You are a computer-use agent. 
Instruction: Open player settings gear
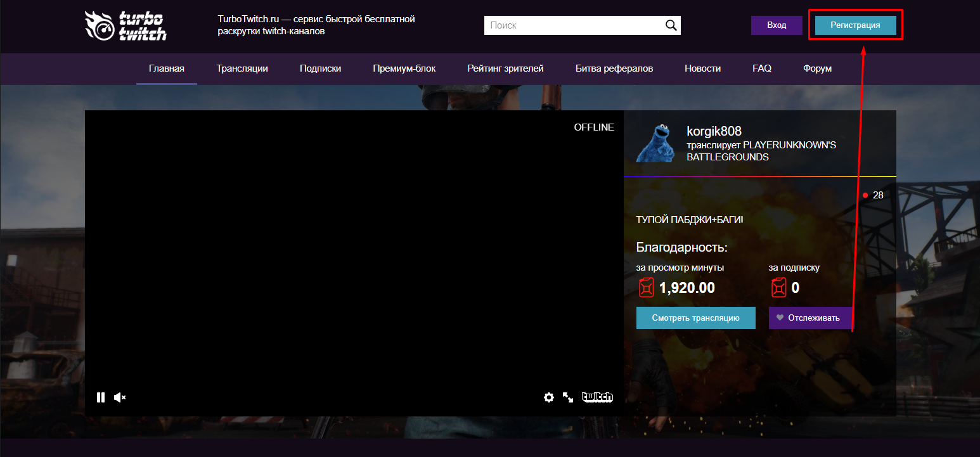(549, 397)
